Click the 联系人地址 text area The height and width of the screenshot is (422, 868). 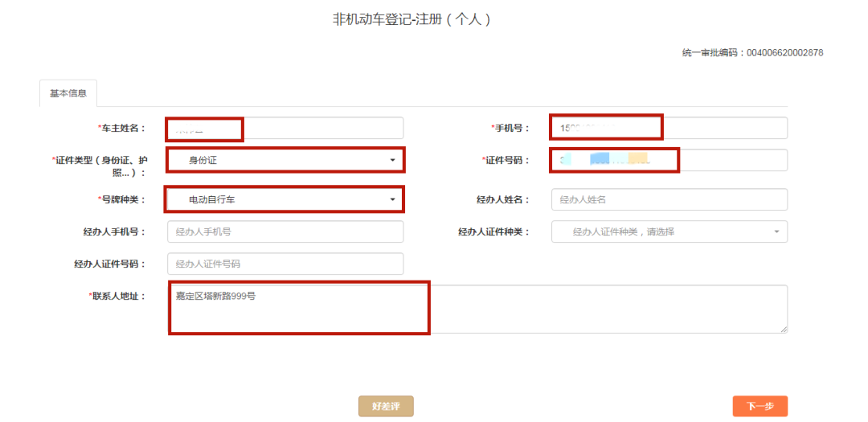(477, 309)
